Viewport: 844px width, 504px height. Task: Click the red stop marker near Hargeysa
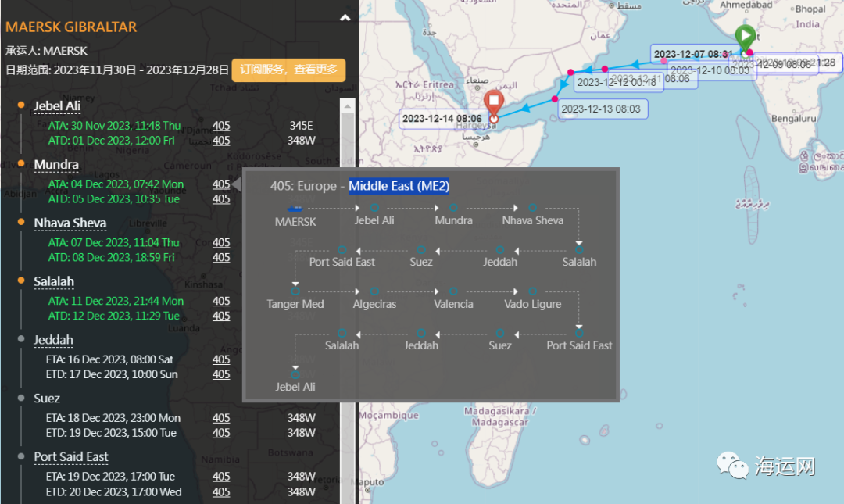tap(494, 103)
